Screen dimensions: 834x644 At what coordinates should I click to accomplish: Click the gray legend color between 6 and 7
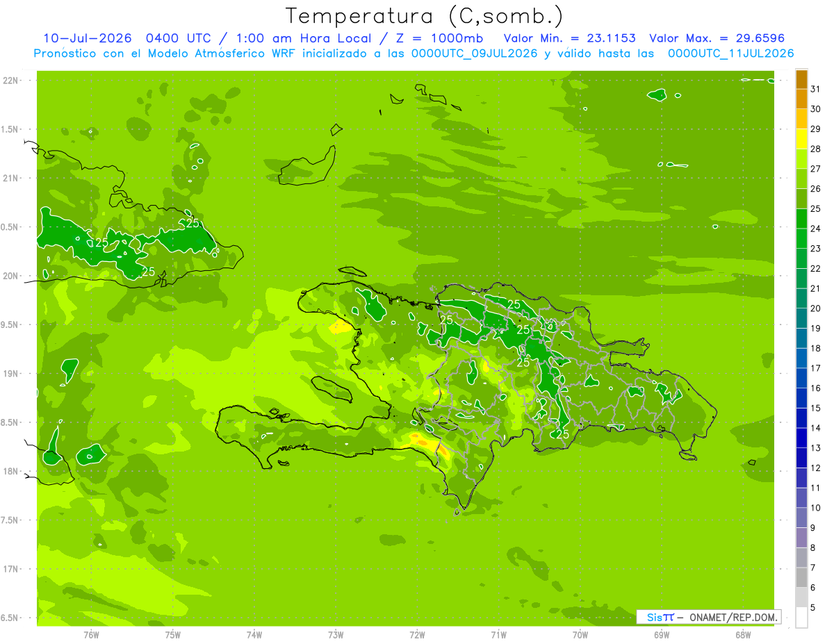tap(801, 577)
